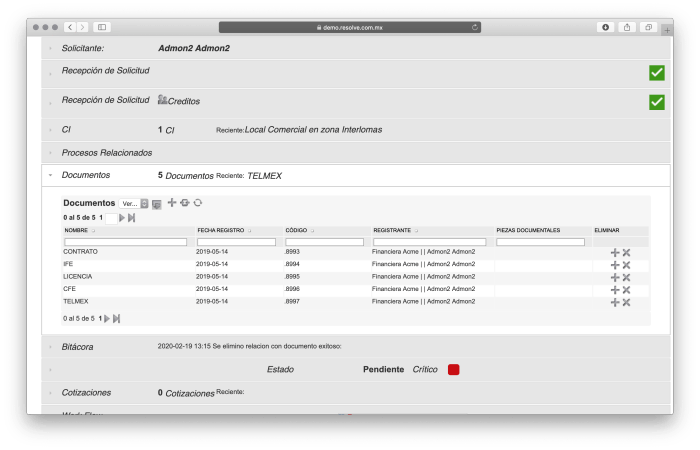
Task: Open the CONTRATO document entry
Action: [81, 252]
